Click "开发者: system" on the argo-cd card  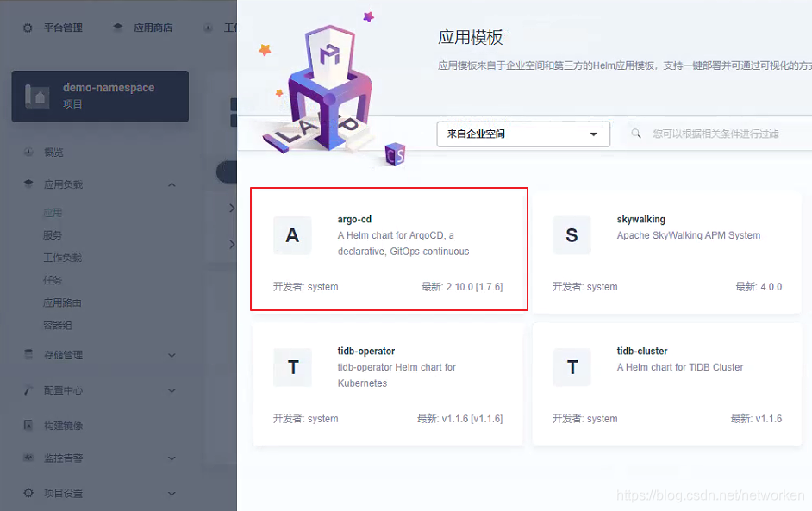point(305,287)
